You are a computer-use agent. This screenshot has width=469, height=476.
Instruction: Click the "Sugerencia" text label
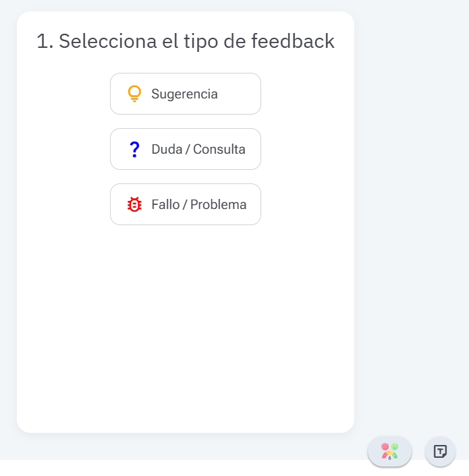[184, 94]
